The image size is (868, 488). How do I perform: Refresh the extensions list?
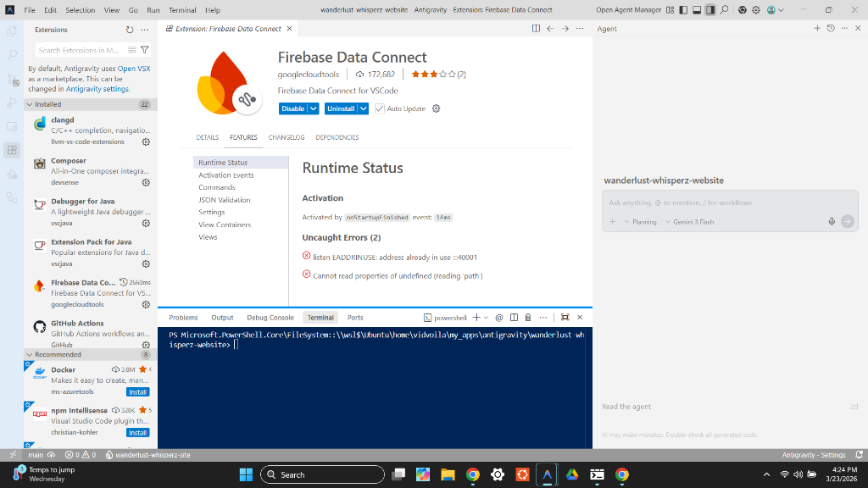tap(130, 29)
